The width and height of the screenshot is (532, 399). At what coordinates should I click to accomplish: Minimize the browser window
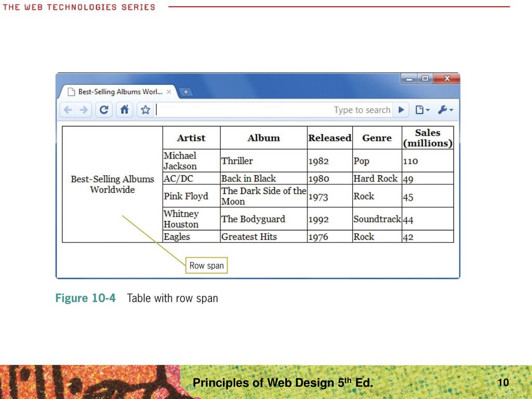(x=409, y=79)
